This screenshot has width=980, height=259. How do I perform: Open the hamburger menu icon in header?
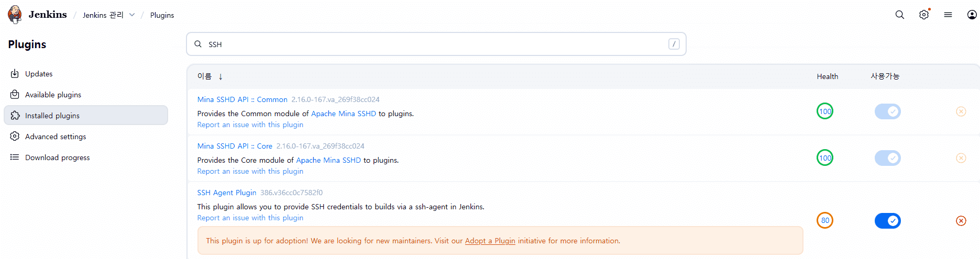pos(948,15)
